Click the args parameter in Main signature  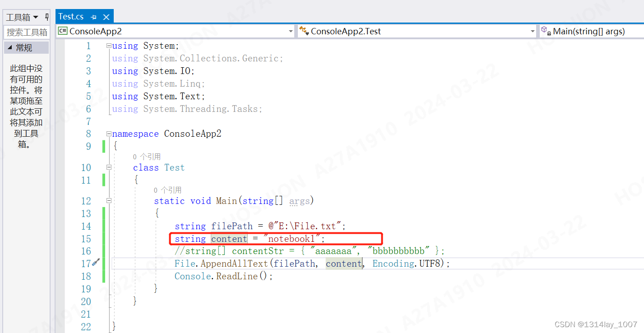coord(300,201)
